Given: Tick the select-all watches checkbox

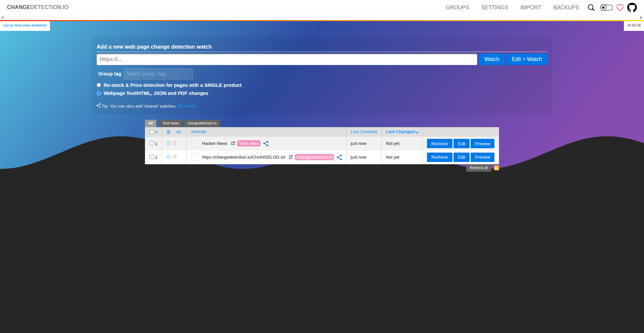Looking at the screenshot, I should pyautogui.click(x=152, y=132).
